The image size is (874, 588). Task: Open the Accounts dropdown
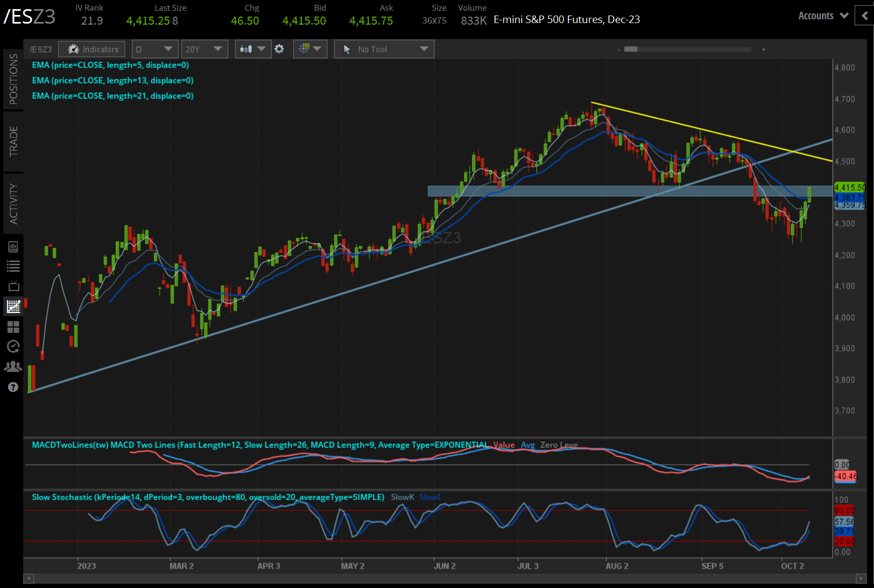click(x=822, y=16)
